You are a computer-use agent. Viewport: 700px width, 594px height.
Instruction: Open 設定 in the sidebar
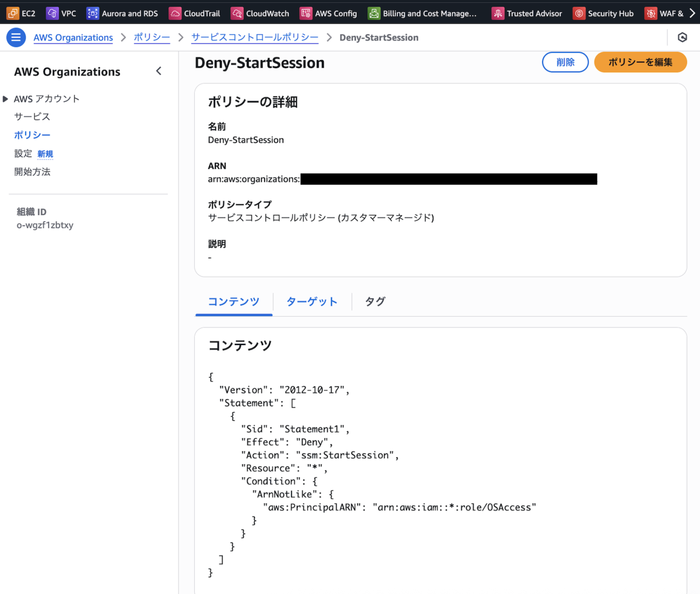tap(23, 153)
